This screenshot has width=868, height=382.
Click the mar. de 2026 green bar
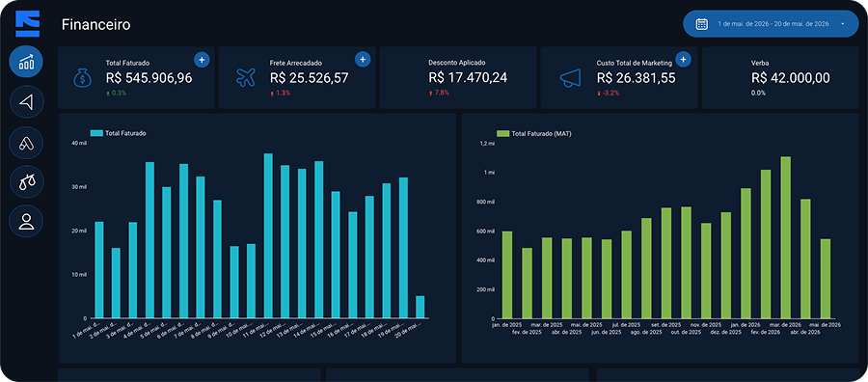coord(785,237)
